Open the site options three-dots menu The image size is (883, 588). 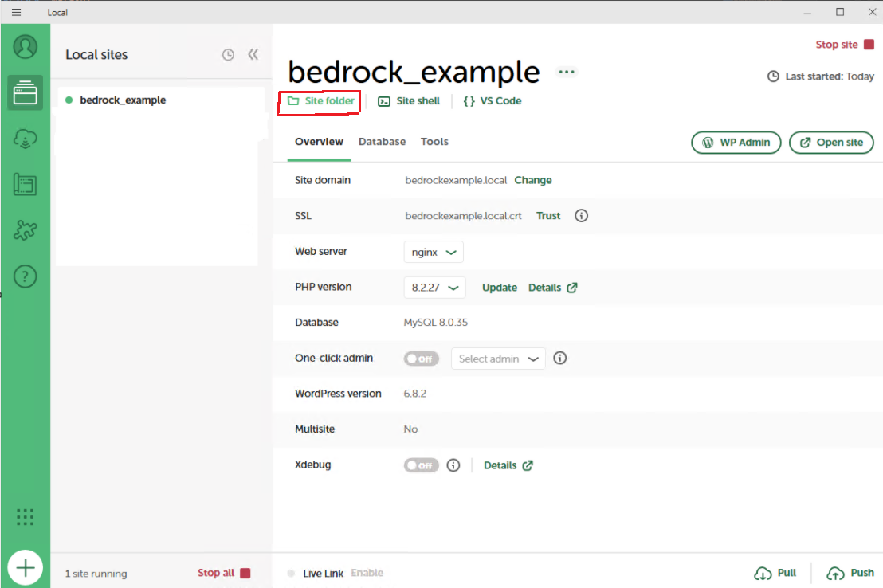coord(567,72)
